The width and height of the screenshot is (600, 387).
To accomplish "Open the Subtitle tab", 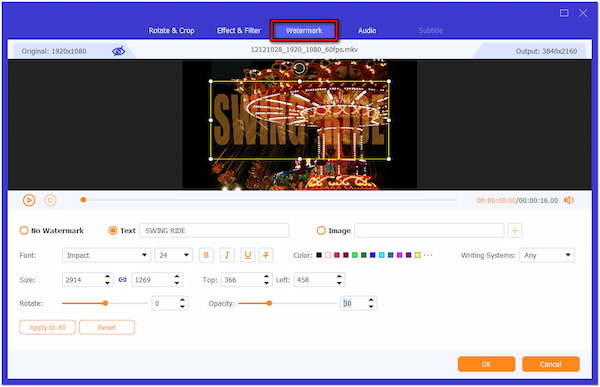I will point(430,31).
